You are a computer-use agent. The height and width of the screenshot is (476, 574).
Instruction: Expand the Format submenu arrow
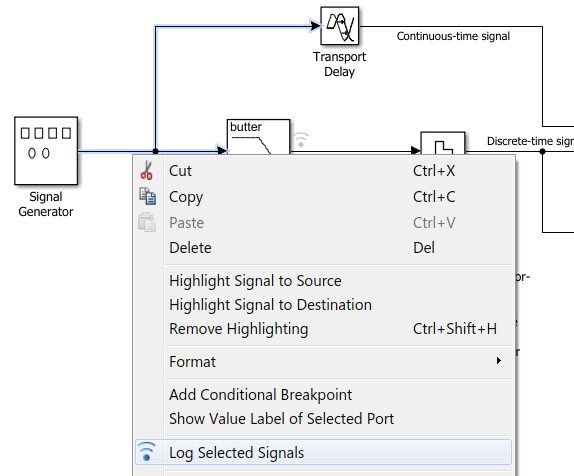499,361
